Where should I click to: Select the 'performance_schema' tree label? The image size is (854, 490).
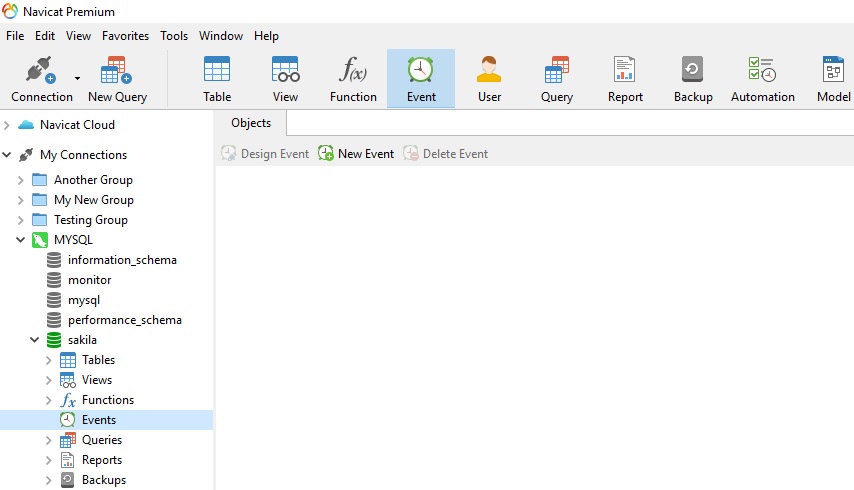click(125, 320)
